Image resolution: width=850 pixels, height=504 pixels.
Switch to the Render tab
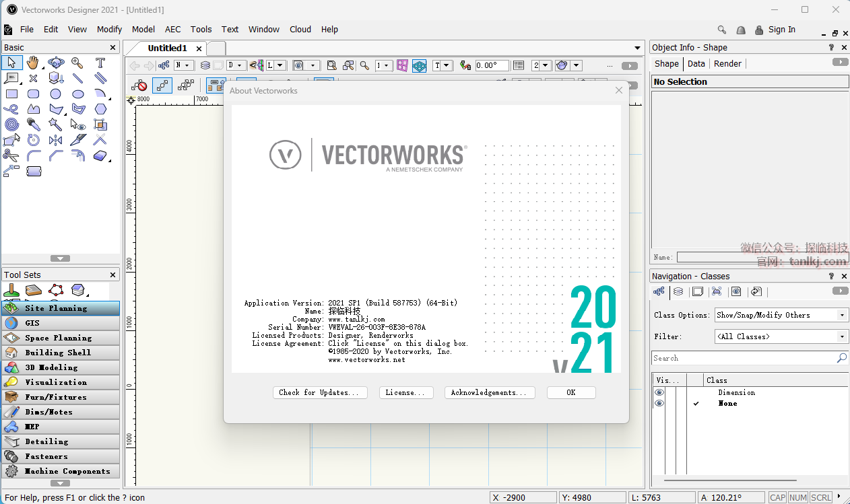[x=727, y=63]
